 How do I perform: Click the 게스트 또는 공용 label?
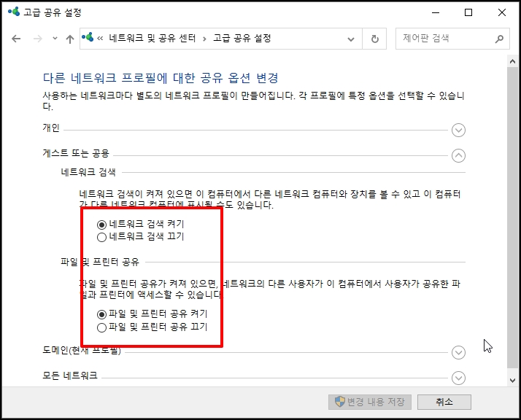click(x=76, y=153)
